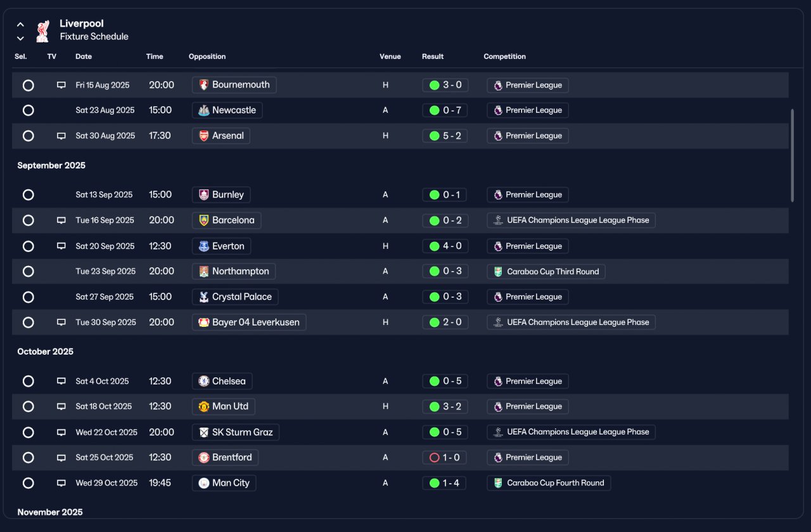
Task: Select the radio button for the Chelsea match
Action: 28,381
